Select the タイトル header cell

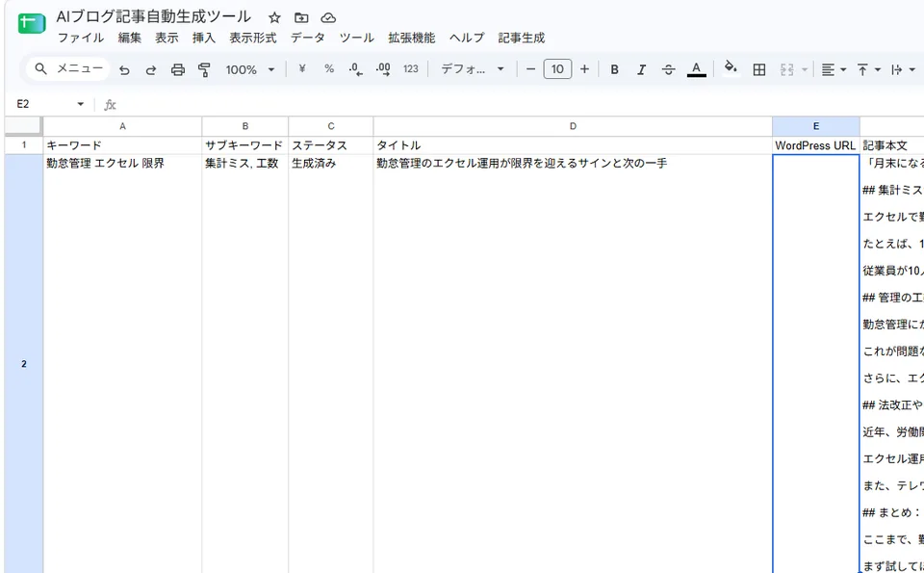tap(573, 145)
